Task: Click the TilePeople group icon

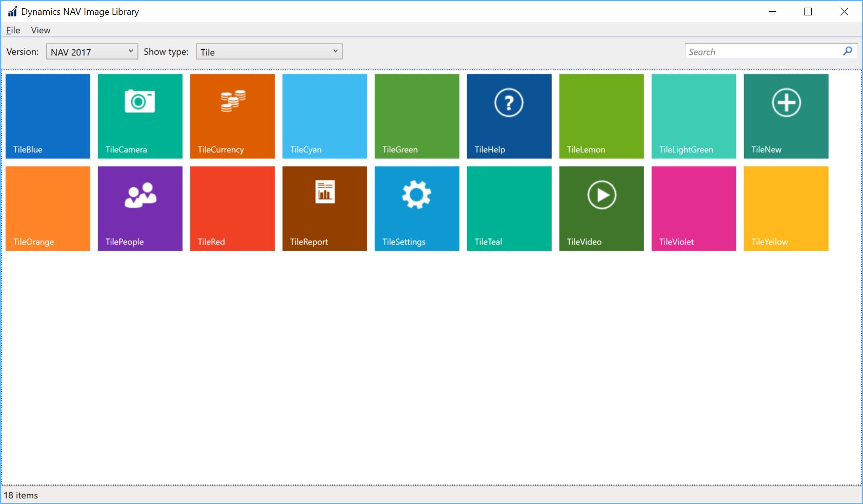Action: 139,194
